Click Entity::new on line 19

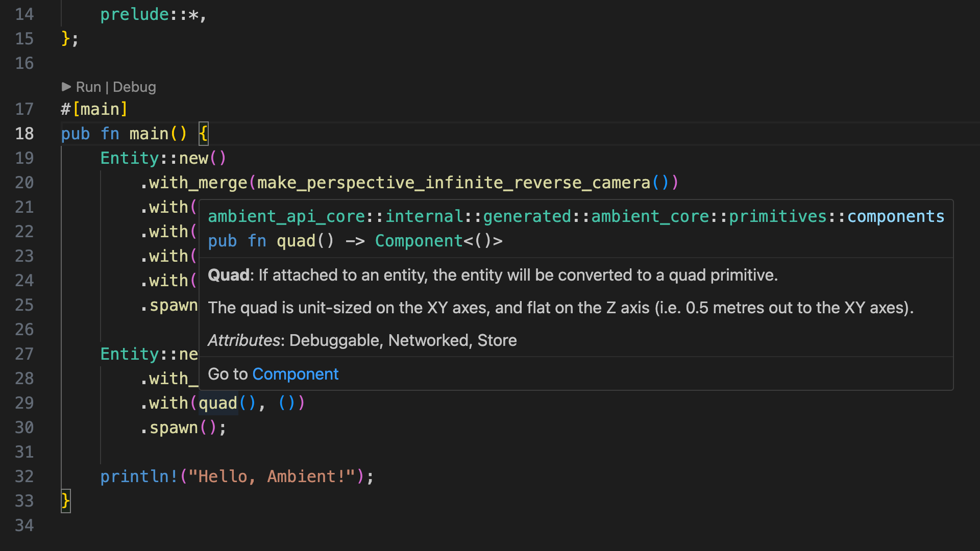pos(154,158)
